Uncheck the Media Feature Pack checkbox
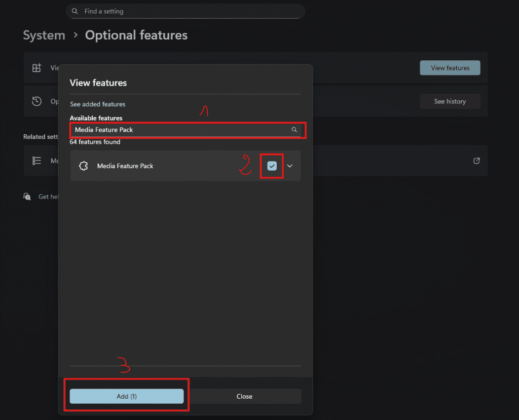This screenshot has height=420, width=519. coord(272,166)
